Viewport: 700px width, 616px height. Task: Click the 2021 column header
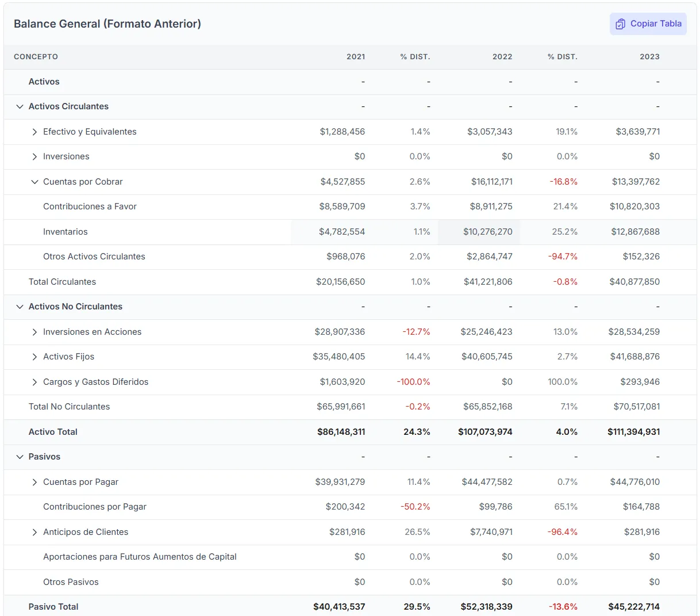click(356, 57)
